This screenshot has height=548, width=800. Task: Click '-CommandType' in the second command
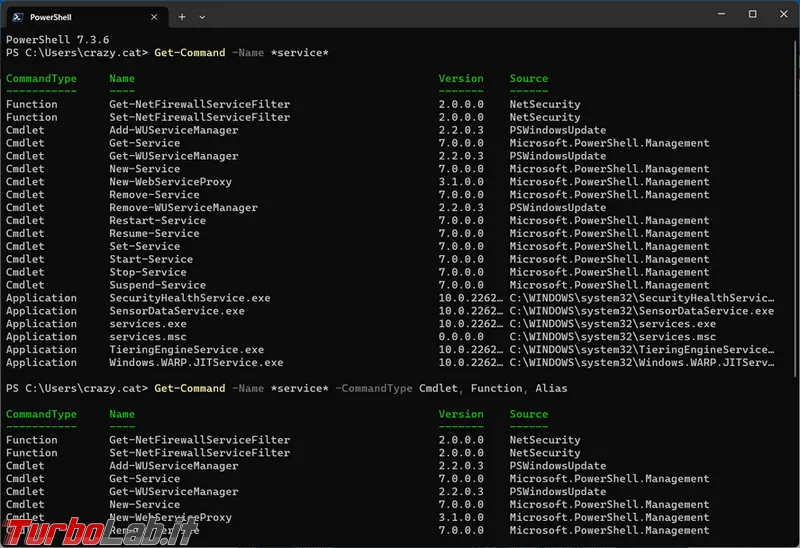pyautogui.click(x=374, y=388)
